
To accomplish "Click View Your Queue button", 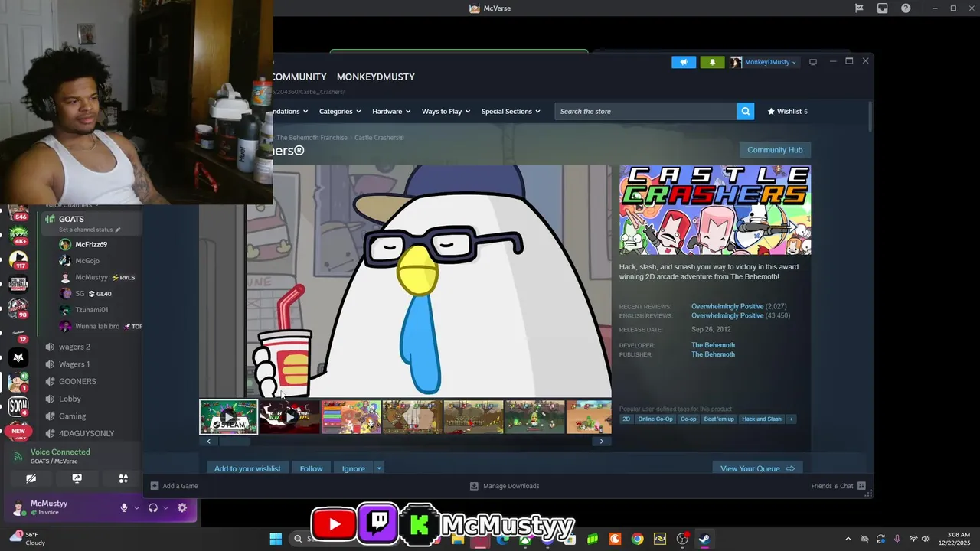I will 757,468.
